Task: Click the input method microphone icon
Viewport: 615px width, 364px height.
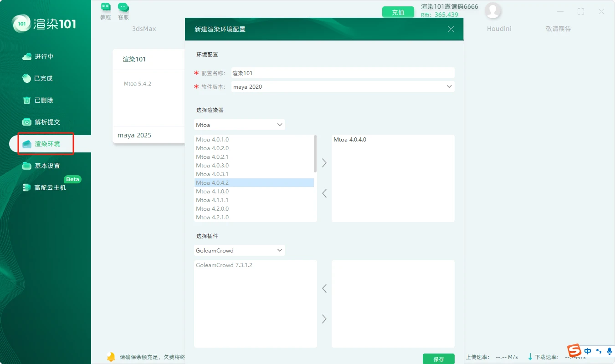Action: 609,351
